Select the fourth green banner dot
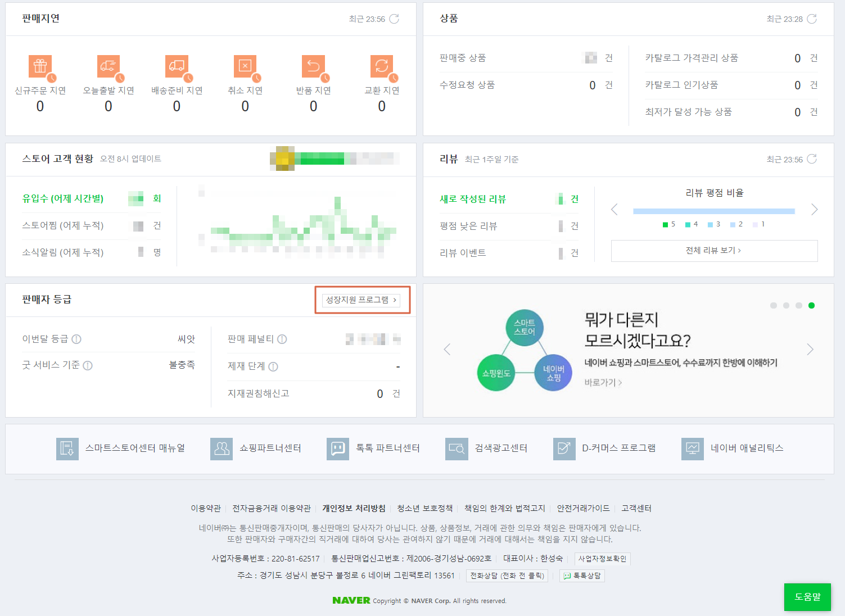The width and height of the screenshot is (845, 616). [811, 305]
